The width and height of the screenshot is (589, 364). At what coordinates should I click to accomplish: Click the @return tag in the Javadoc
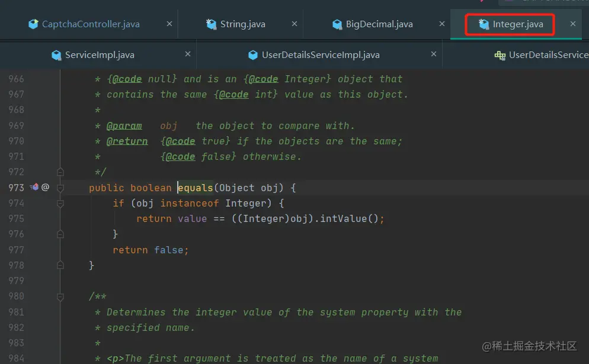pos(127,141)
